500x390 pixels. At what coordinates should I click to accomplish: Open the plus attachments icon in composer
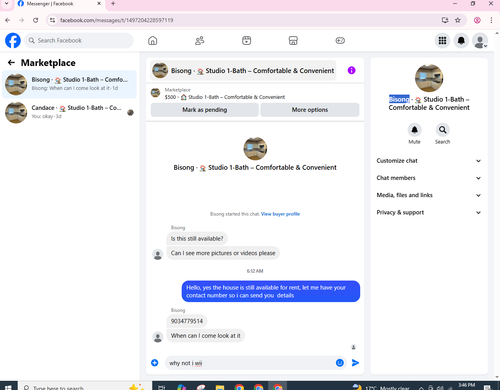pyautogui.click(x=155, y=363)
